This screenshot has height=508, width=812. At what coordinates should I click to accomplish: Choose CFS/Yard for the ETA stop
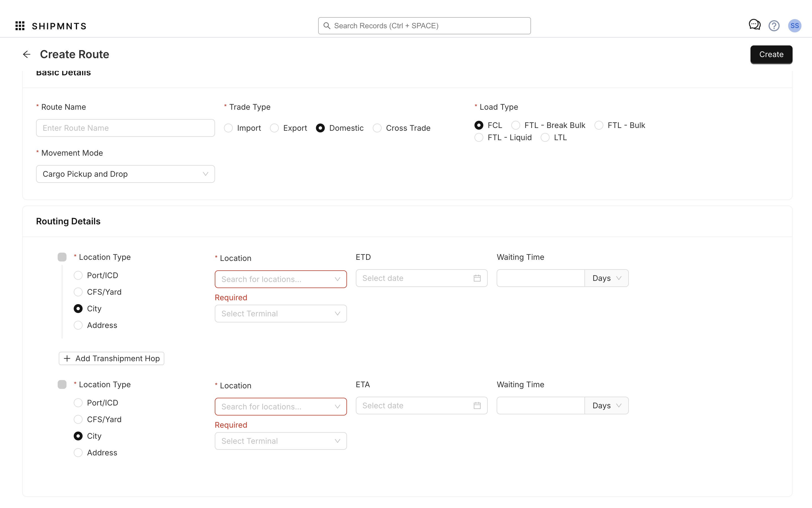click(x=98, y=419)
